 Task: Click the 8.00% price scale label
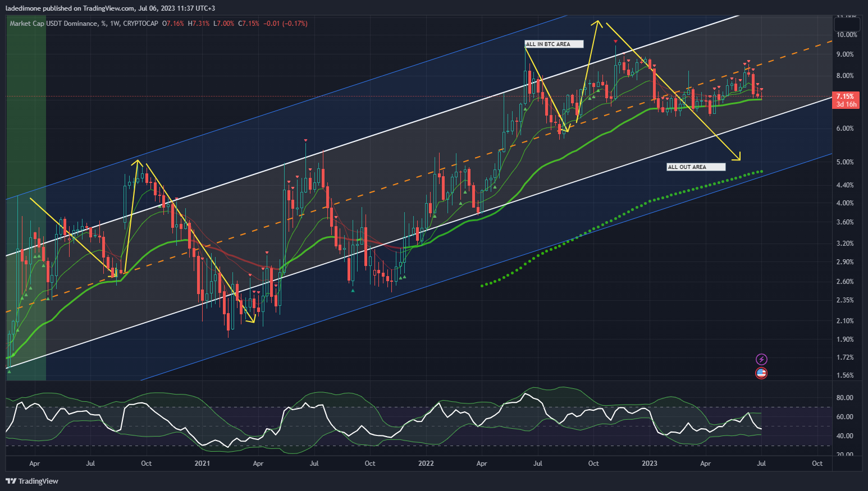click(845, 76)
